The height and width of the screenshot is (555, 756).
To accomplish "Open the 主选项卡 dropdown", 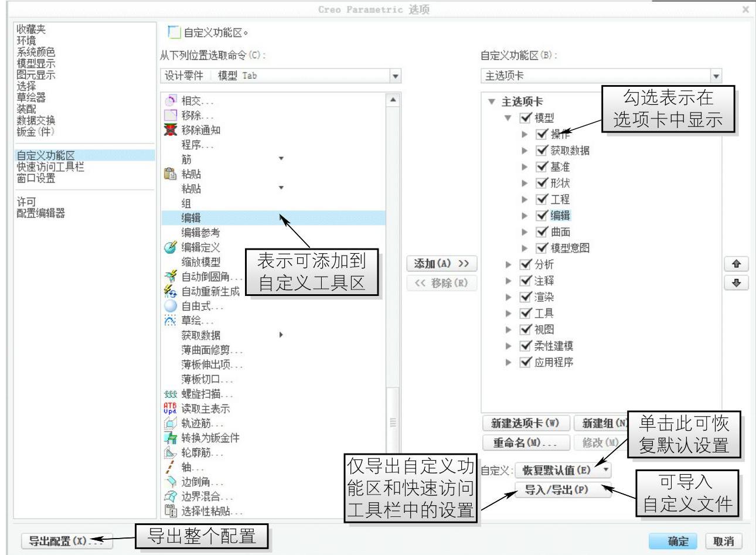I will pyautogui.click(x=716, y=76).
